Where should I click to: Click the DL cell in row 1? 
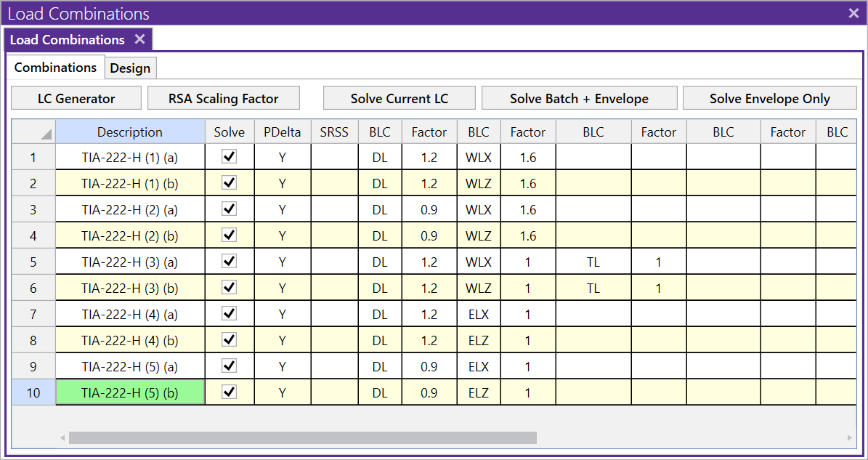[x=379, y=157]
